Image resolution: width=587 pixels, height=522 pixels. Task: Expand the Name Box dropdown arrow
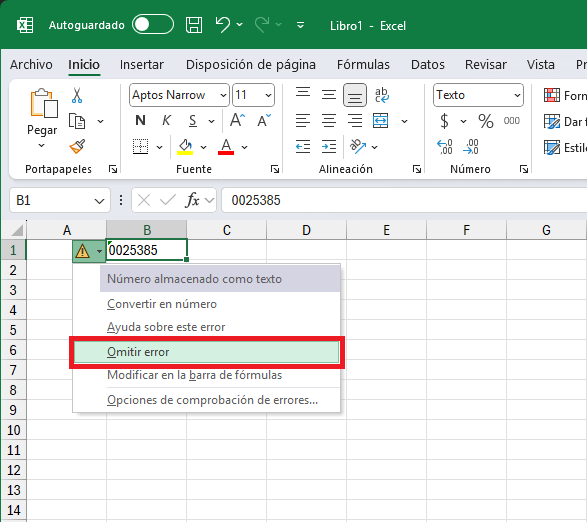(99, 201)
